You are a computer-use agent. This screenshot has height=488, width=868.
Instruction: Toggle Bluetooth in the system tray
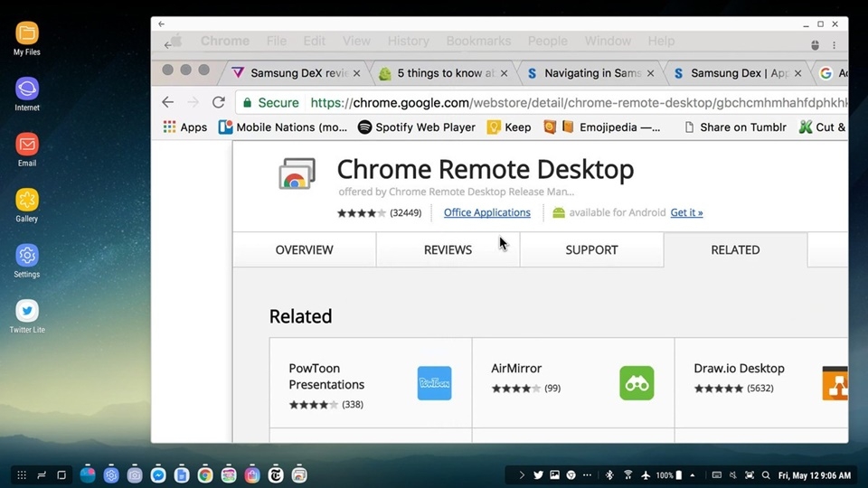pyautogui.click(x=609, y=474)
